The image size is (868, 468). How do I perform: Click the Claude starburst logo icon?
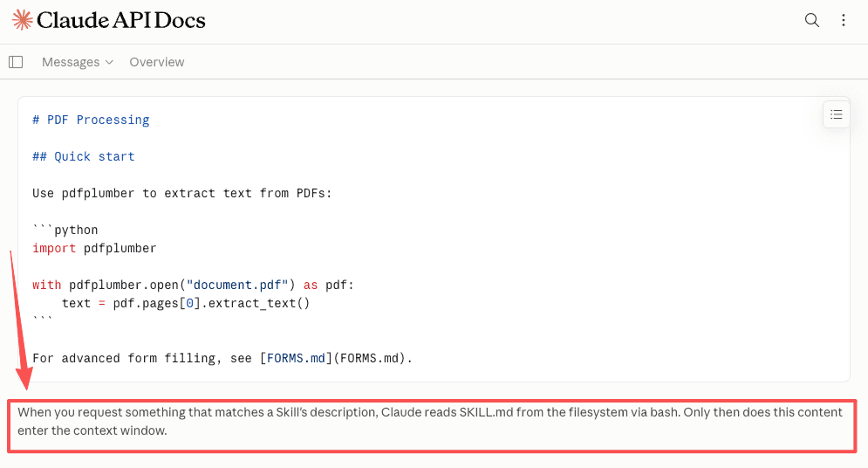coord(22,20)
